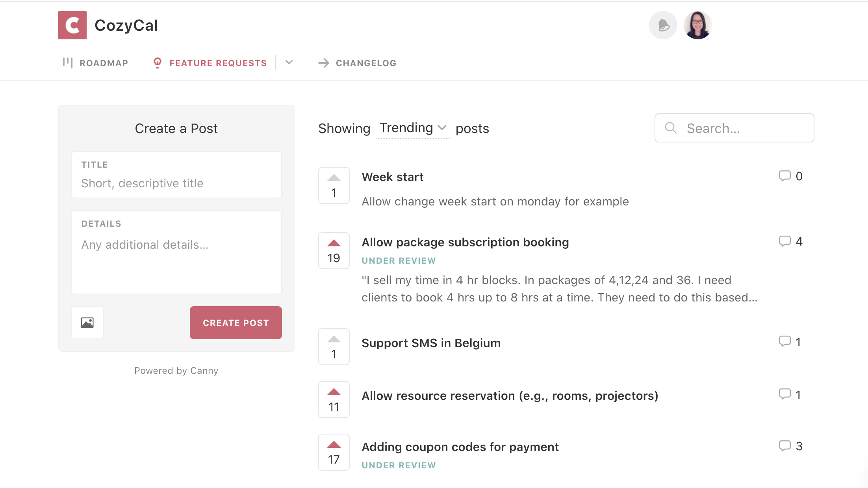868x488 pixels.
Task: Click comment icon on Week start post
Action: [x=785, y=176]
